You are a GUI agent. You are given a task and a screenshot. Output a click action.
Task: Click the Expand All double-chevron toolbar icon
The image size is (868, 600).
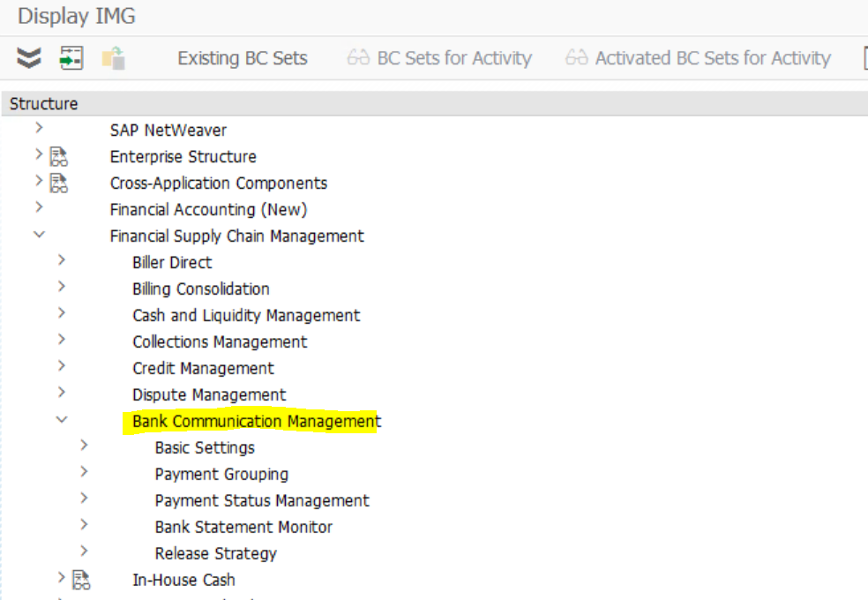click(x=29, y=58)
